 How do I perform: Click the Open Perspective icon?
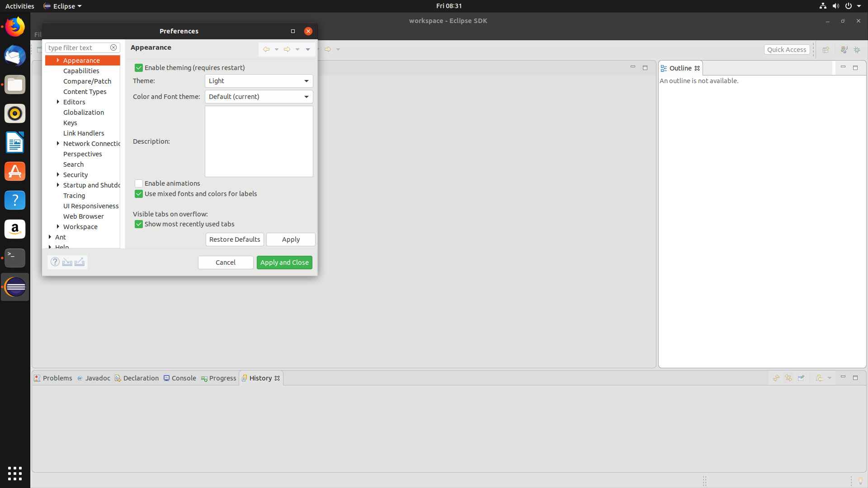pos(826,50)
